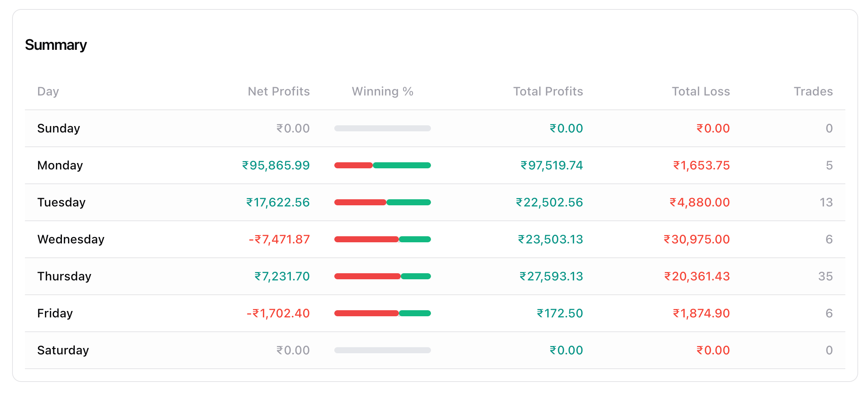Click Thursday's winning percentage bar
Image resolution: width=868 pixels, height=394 pixels.
point(382,276)
